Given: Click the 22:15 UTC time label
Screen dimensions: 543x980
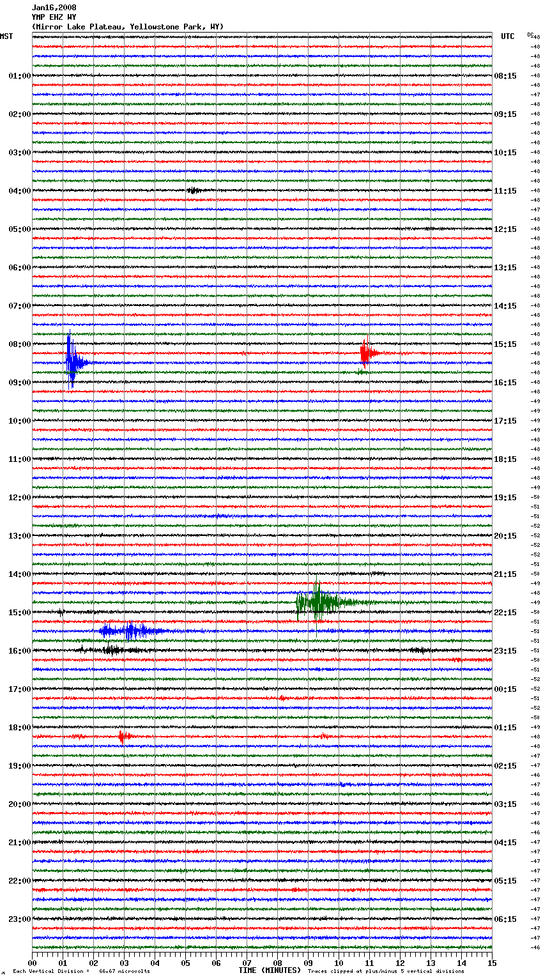Looking at the screenshot, I should coord(505,613).
